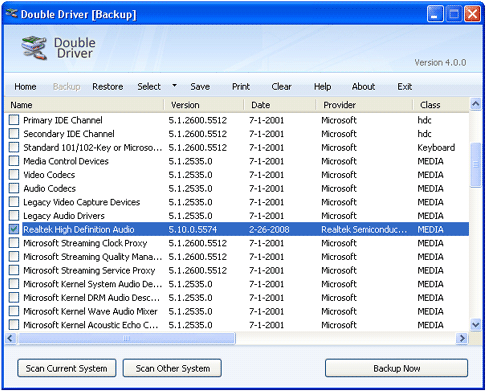The image size is (486, 392).
Task: Click the disabled Backup menu item
Action: click(66, 87)
